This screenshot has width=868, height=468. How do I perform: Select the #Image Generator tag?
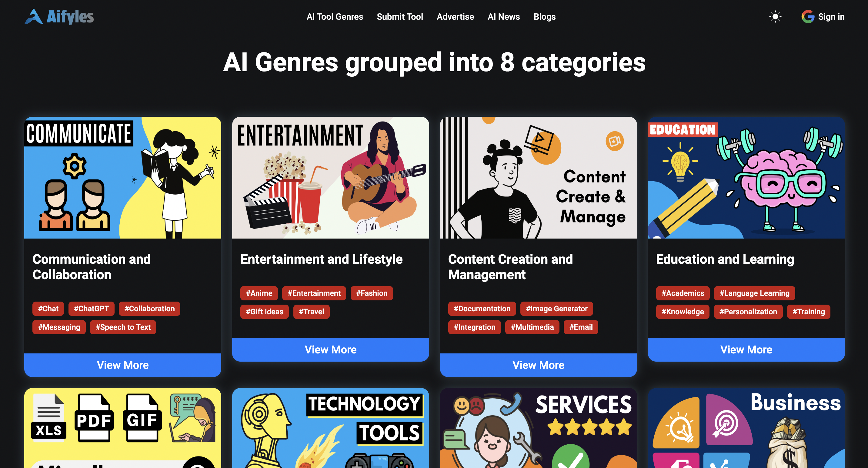(556, 309)
